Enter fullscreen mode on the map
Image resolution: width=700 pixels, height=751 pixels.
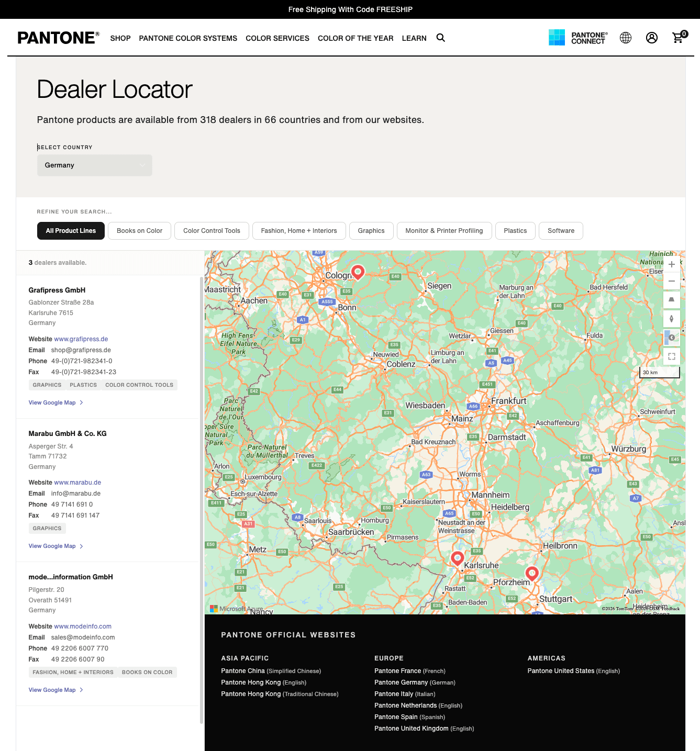[x=671, y=356]
